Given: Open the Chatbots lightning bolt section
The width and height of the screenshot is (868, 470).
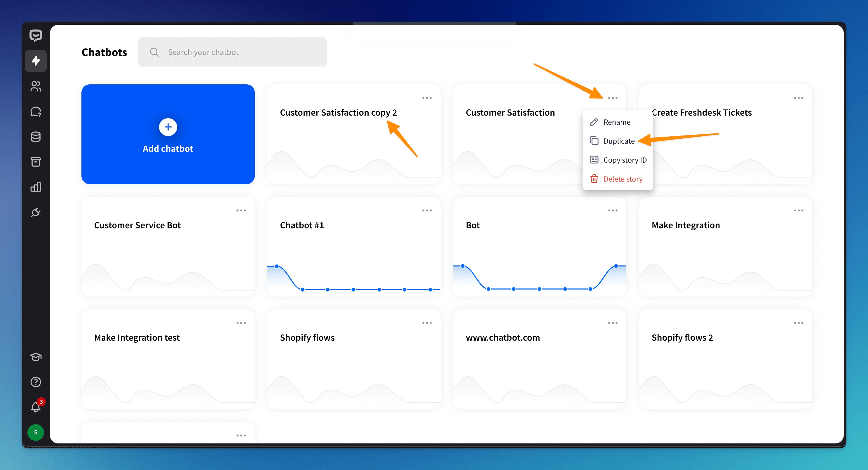Looking at the screenshot, I should [x=36, y=61].
